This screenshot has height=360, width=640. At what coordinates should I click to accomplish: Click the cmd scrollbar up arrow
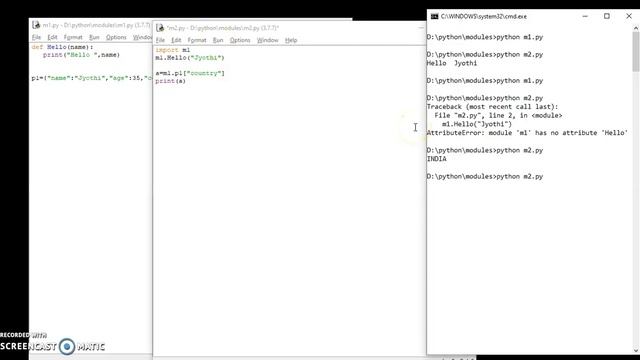pos(636,28)
